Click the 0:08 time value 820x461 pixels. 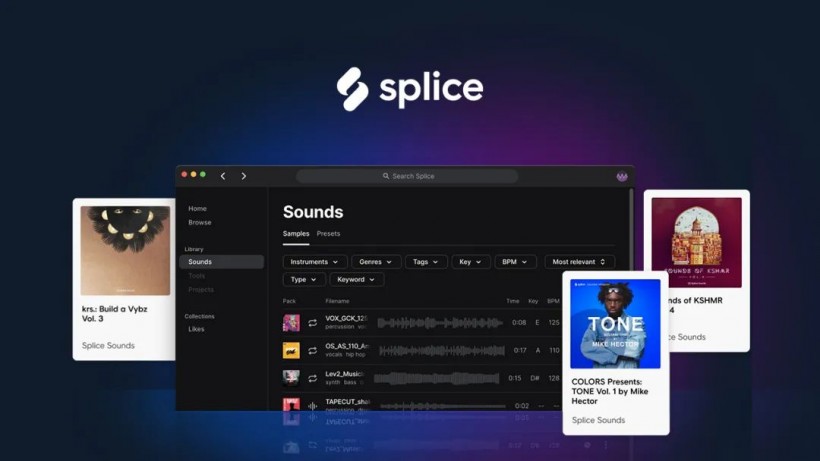coord(519,322)
